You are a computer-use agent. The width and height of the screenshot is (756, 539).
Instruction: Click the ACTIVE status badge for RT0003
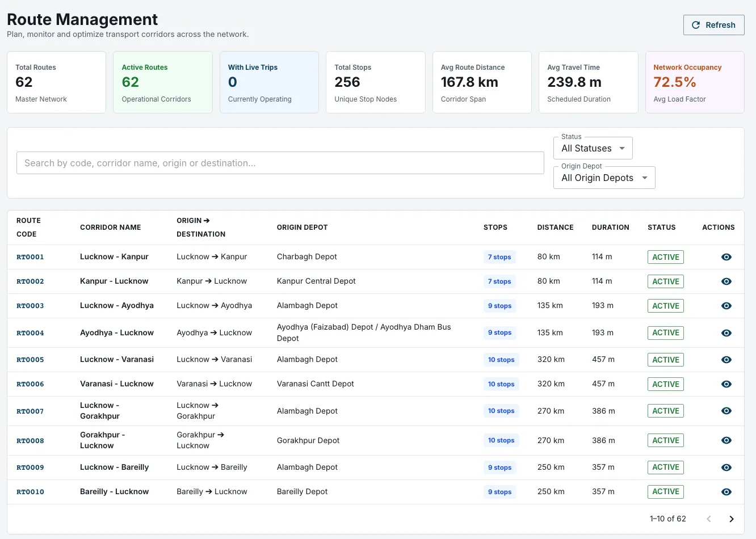pyautogui.click(x=666, y=306)
